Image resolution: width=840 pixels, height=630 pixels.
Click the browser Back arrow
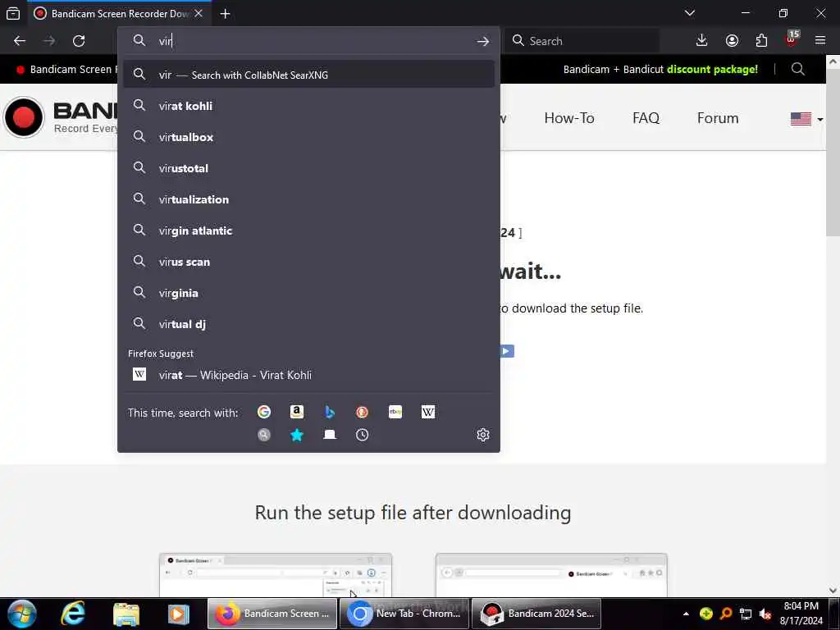click(20, 41)
